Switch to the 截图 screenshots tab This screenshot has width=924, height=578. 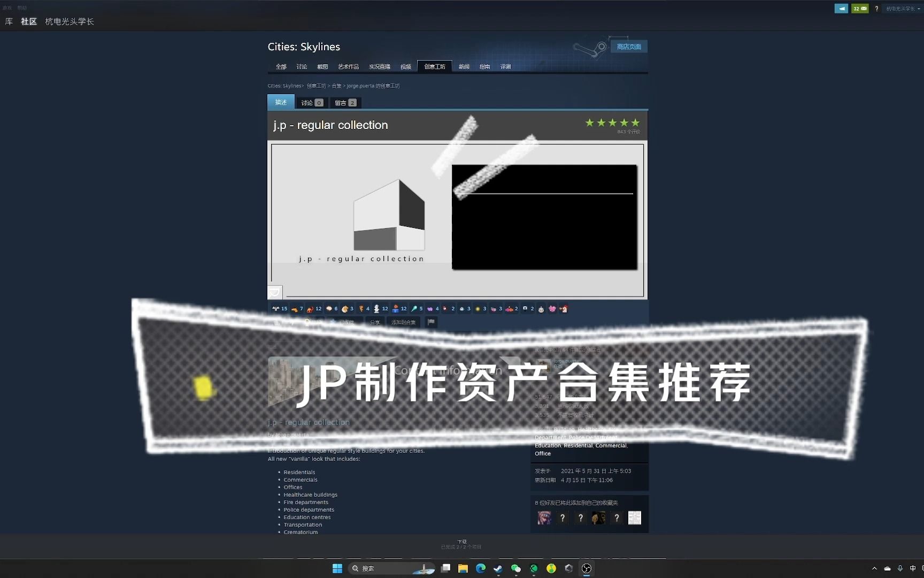(x=322, y=67)
